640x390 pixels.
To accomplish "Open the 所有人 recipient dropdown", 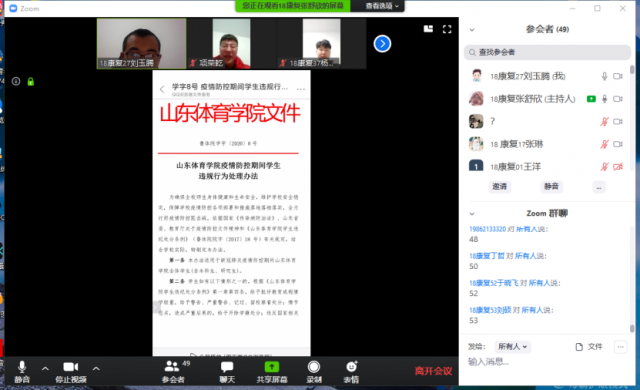I will (x=512, y=346).
